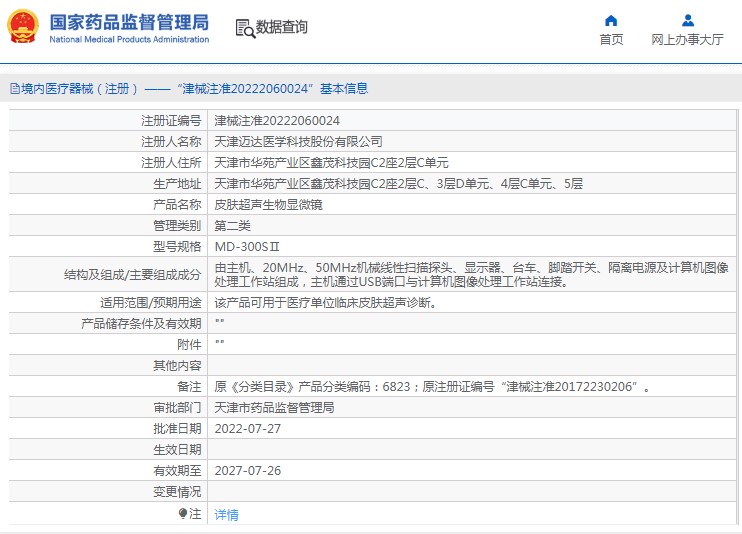Click the 审批部门 row label
Image resolution: width=742 pixels, height=534 pixels.
pyautogui.click(x=177, y=408)
